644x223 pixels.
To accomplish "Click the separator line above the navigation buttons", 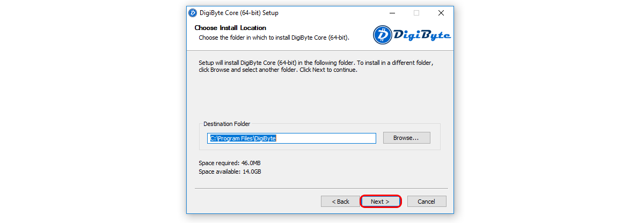I will pyautogui.click(x=320, y=189).
